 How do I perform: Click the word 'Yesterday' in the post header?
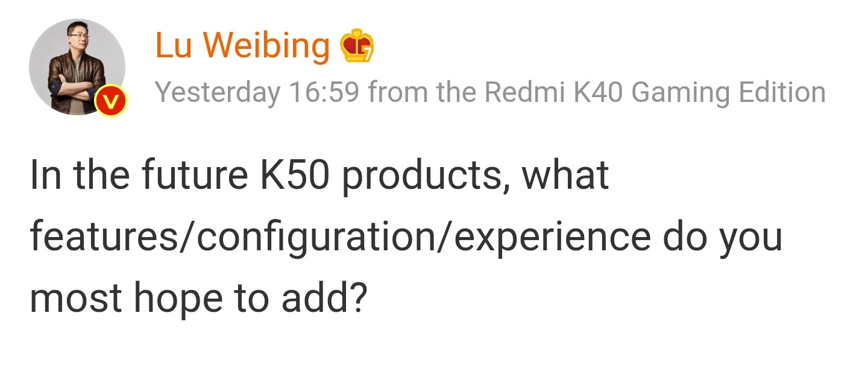(218, 92)
